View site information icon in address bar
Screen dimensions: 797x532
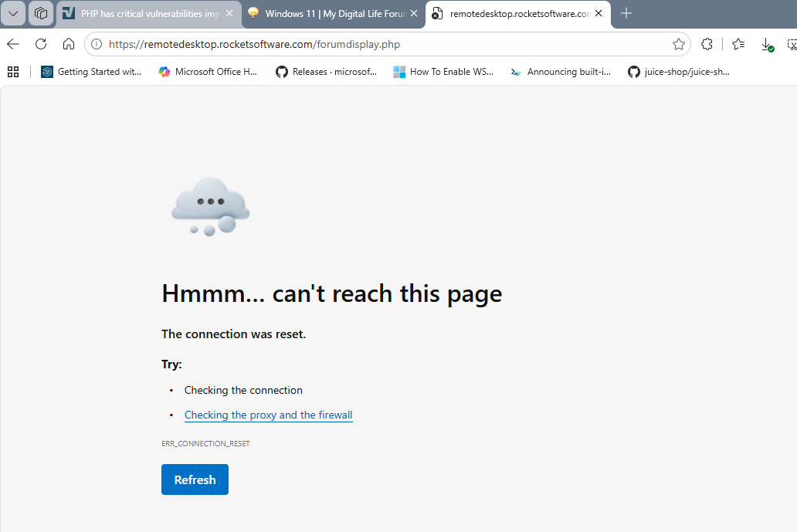coord(97,44)
